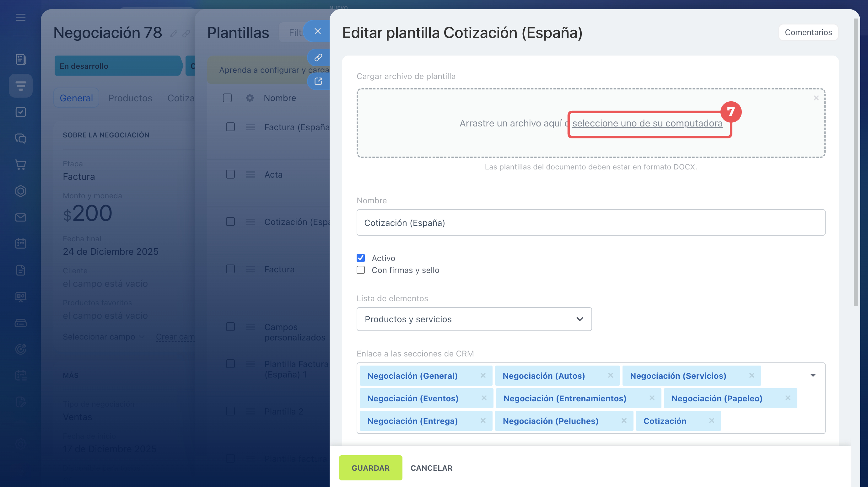The image size is (868, 487).
Task: Open the hamburger main menu
Action: (20, 17)
